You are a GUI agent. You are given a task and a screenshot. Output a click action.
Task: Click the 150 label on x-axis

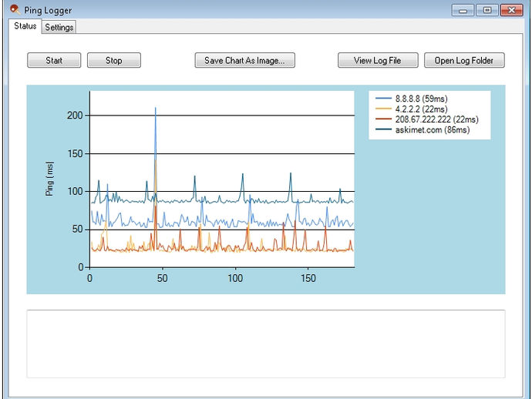point(308,278)
